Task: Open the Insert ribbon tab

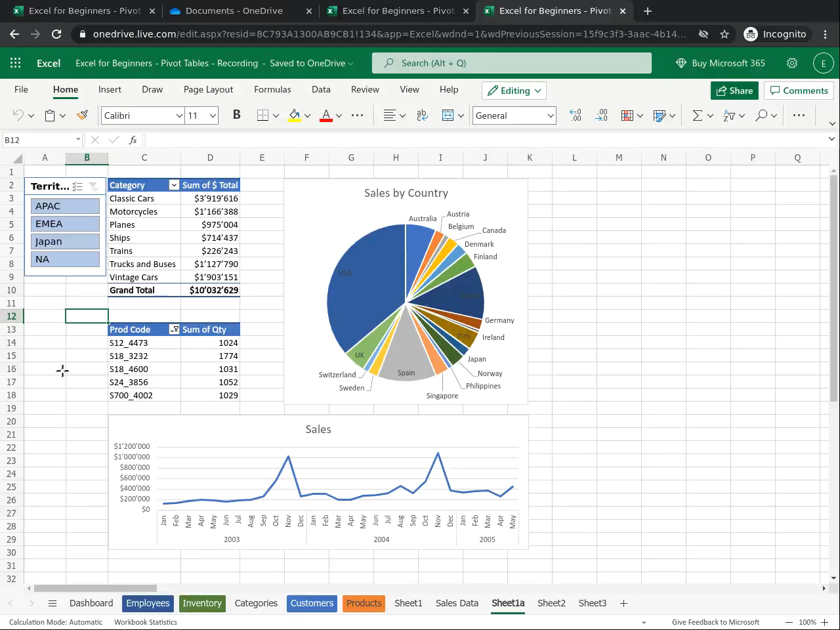Action: [x=110, y=90]
